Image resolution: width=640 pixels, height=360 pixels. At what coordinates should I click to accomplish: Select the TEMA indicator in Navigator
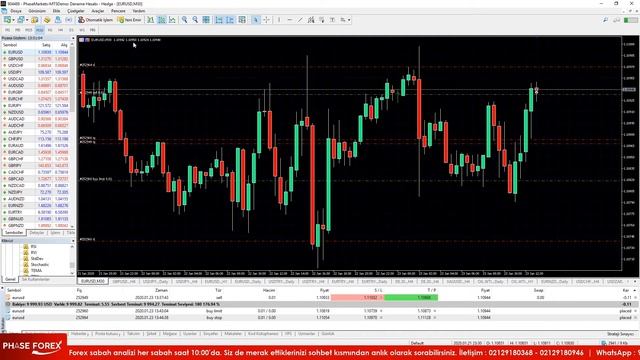(36, 270)
